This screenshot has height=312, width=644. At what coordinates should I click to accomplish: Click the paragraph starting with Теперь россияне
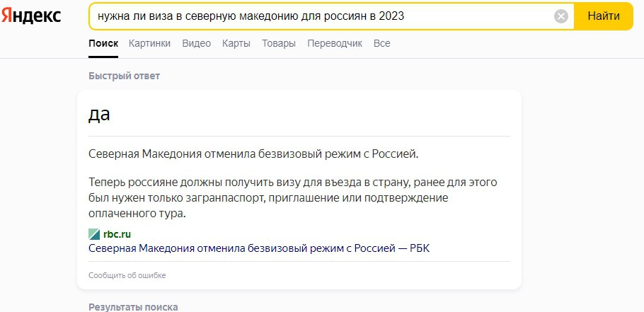coord(299,197)
